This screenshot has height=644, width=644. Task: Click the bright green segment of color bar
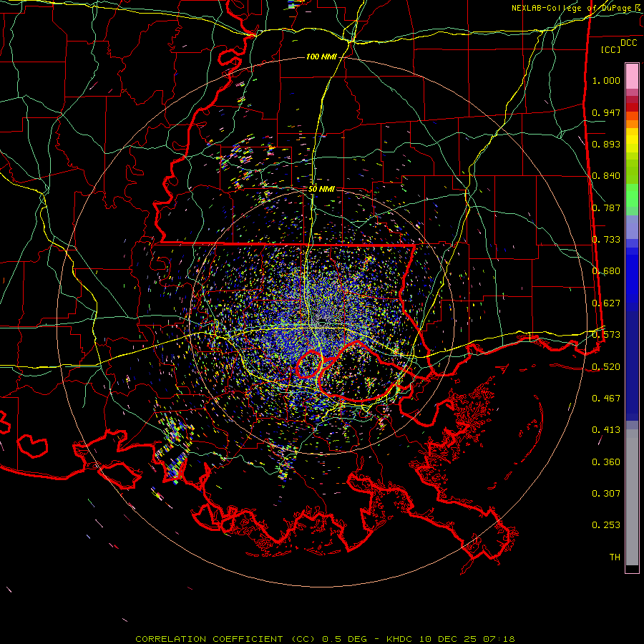coord(632,195)
